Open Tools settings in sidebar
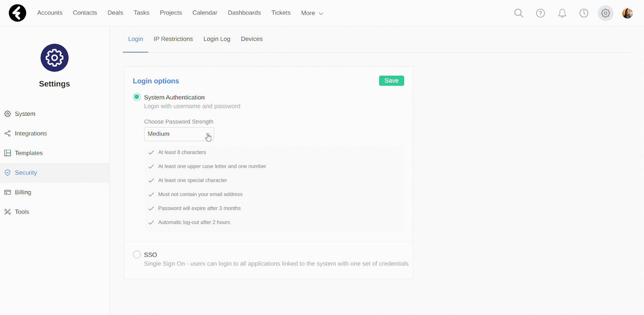Image resolution: width=644 pixels, height=315 pixels. [x=55, y=212]
